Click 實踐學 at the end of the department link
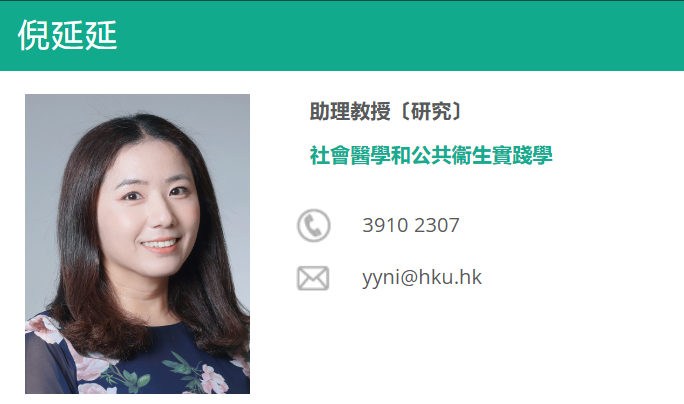Viewport: 684px width, 404px height. (522, 155)
